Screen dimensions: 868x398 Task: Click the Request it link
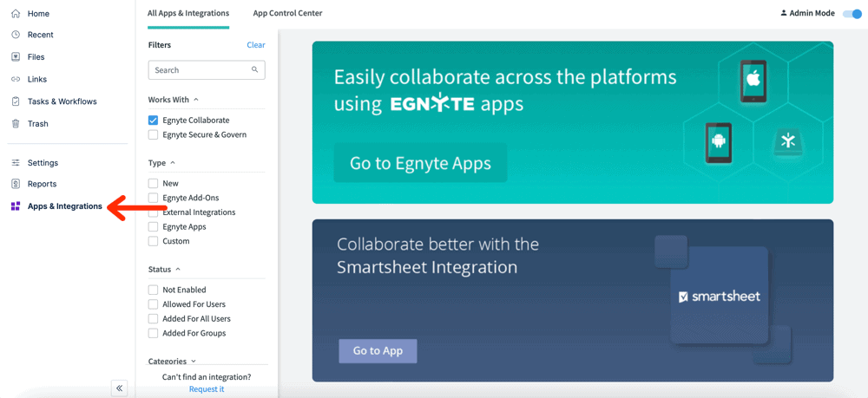click(207, 389)
